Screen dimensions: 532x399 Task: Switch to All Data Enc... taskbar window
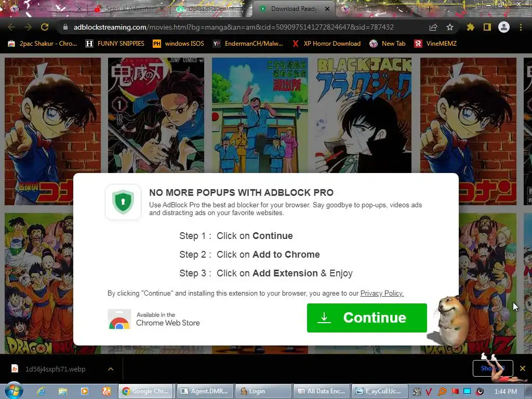point(322,391)
